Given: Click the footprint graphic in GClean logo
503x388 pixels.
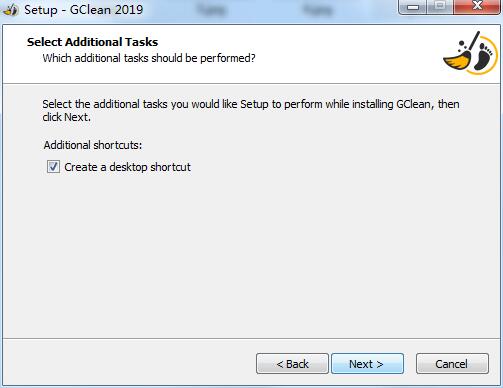Looking at the screenshot, I should point(484,56).
